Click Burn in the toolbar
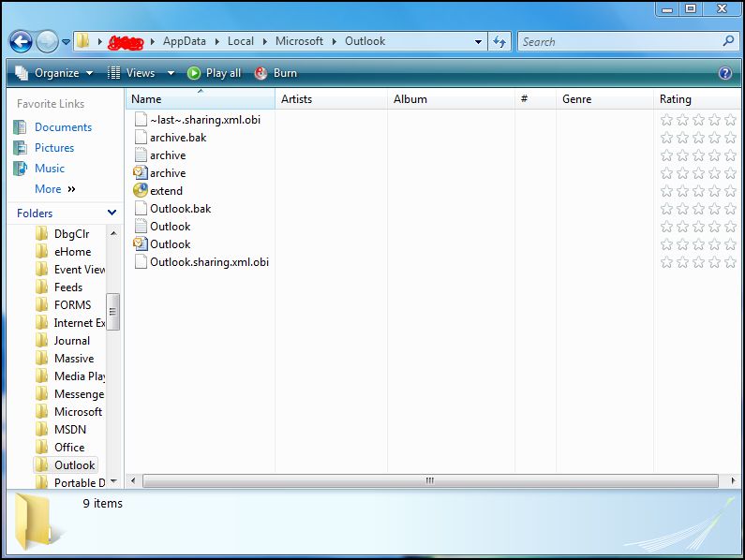Viewport: 745px width, 560px height. pyautogui.click(x=276, y=73)
